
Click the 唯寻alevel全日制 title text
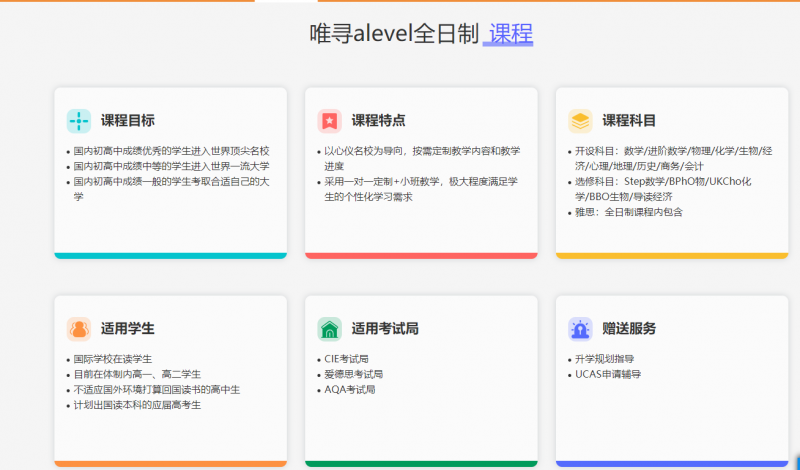[394, 34]
